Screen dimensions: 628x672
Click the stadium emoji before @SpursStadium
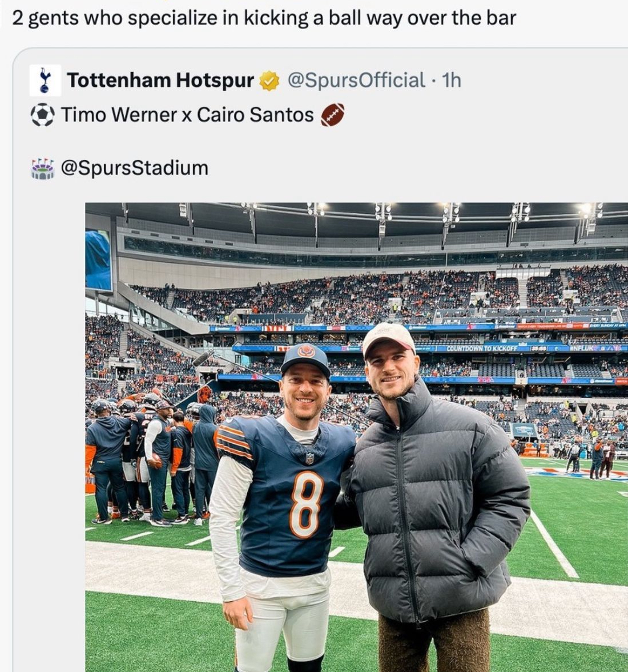[x=42, y=168]
